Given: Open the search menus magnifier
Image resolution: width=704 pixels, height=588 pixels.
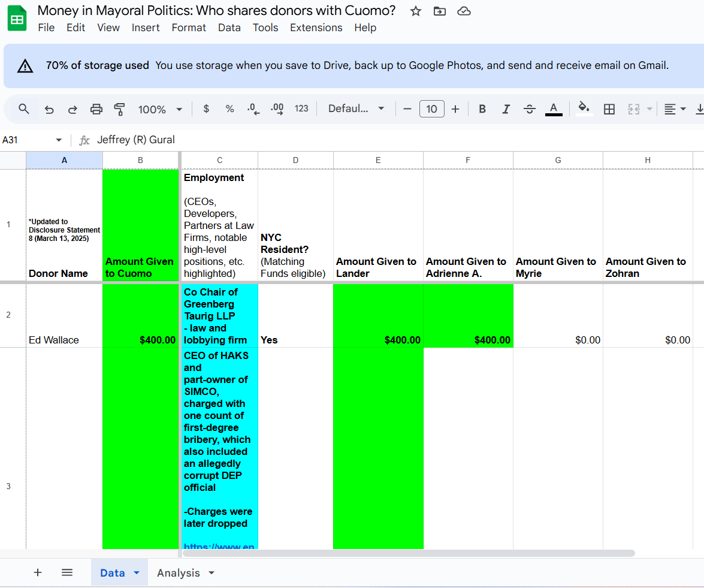Looking at the screenshot, I should (x=24, y=108).
